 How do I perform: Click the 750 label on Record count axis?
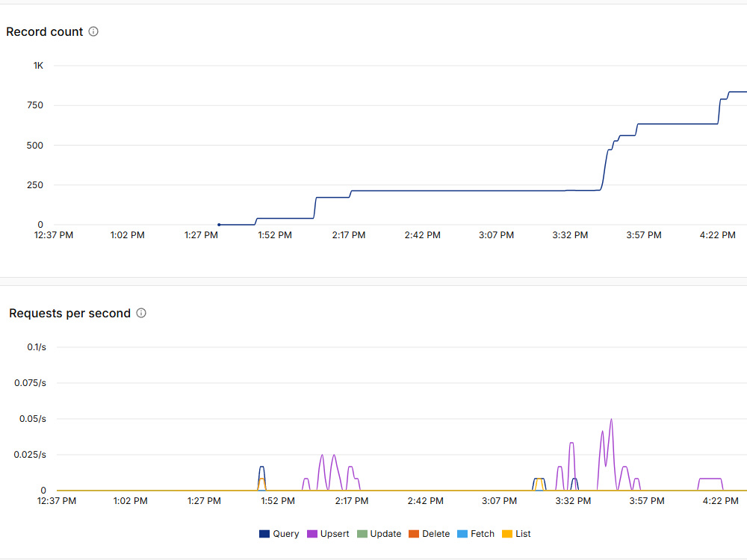point(35,105)
